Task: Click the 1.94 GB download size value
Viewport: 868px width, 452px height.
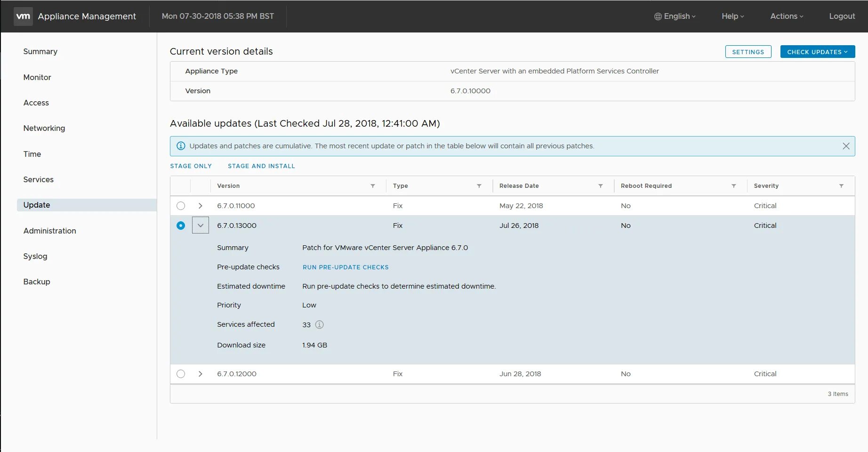Action: coord(314,345)
